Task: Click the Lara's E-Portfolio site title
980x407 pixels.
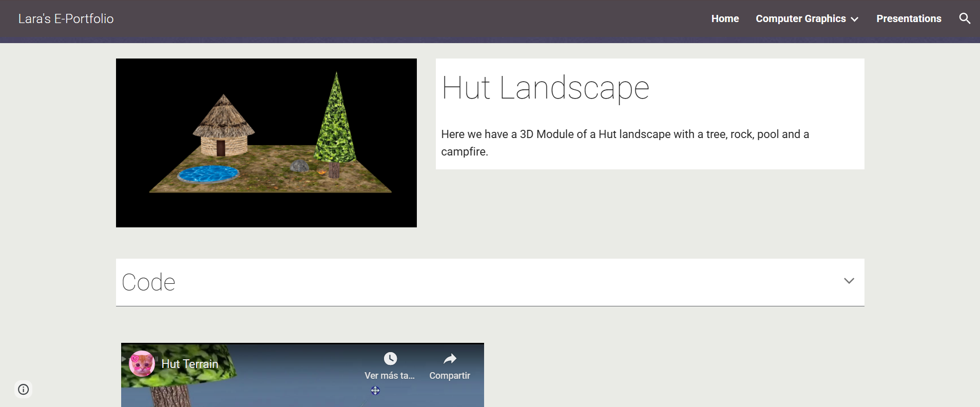Action: click(x=66, y=18)
